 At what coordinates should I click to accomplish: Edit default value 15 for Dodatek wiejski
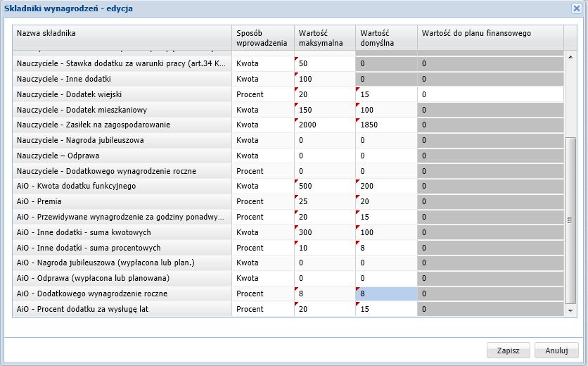pos(386,94)
